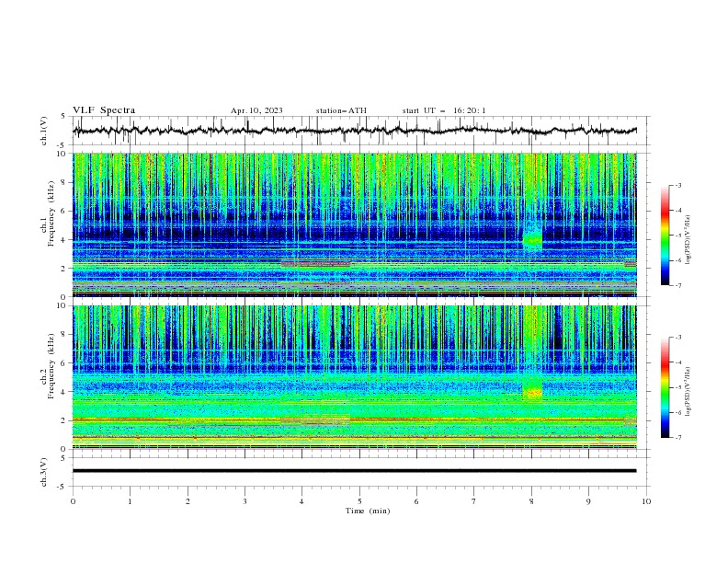Click the '-7' tick on ch.1 colorbar
The height and width of the screenshot is (563, 728).
[x=678, y=285]
